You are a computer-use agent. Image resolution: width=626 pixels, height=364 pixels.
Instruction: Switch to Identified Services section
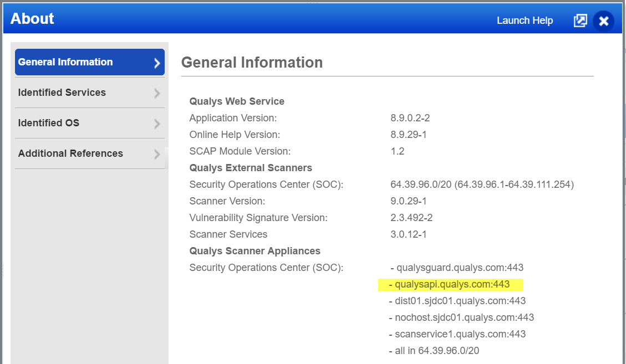(x=62, y=93)
